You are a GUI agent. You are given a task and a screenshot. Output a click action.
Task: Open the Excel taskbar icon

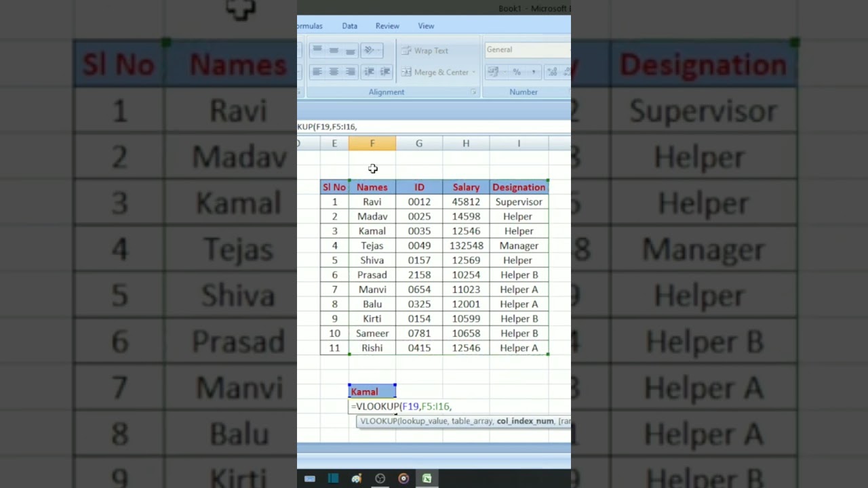click(427, 479)
